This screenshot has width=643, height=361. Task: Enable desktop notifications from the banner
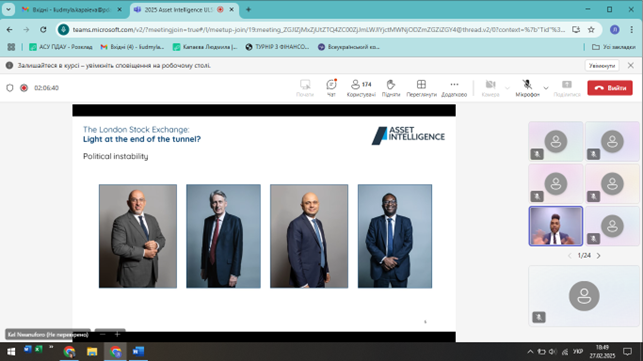[x=602, y=66]
